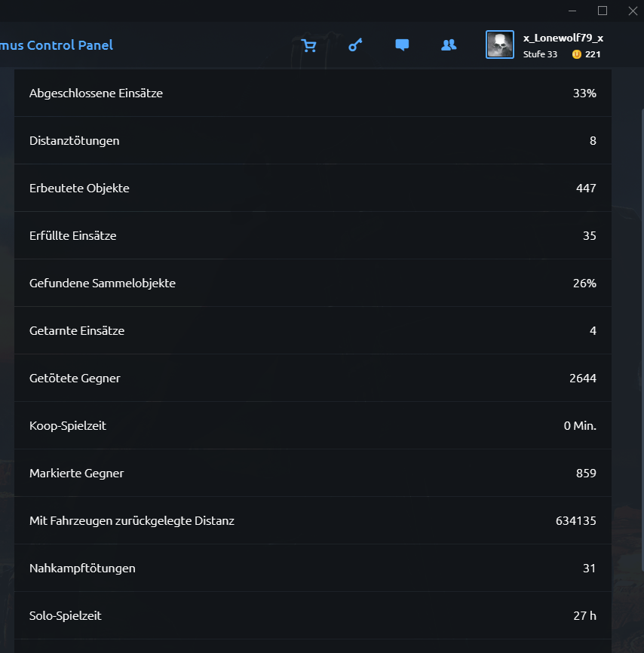Click the value 2644
Screen dimensions: 644x653
[583, 378]
